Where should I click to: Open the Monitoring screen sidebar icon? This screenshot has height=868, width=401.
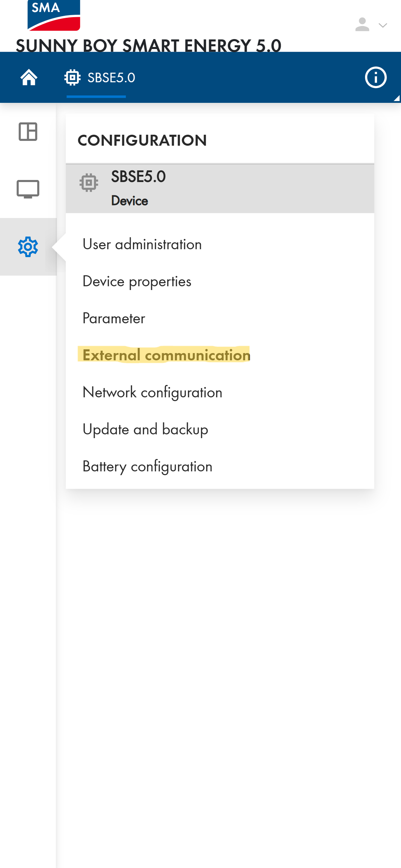click(x=28, y=189)
